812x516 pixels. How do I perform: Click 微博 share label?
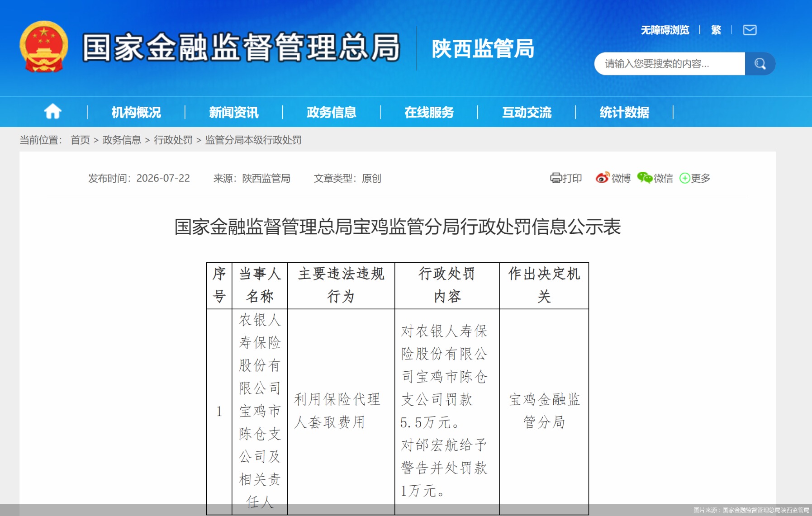click(x=621, y=178)
